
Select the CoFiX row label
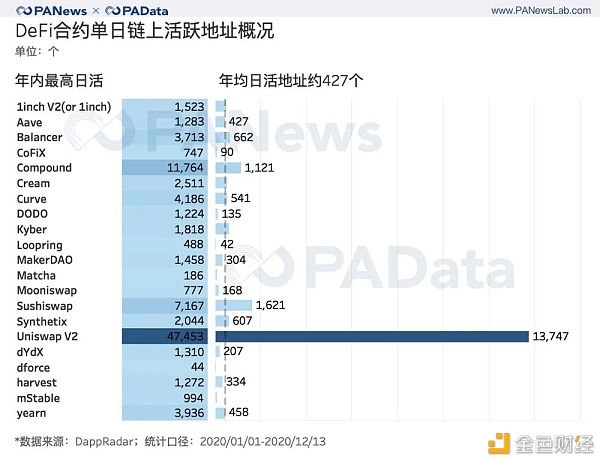tap(31, 153)
